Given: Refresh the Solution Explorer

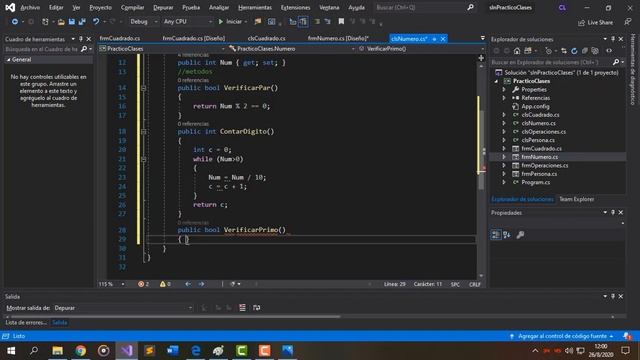Looking at the screenshot, I should coord(574,51).
